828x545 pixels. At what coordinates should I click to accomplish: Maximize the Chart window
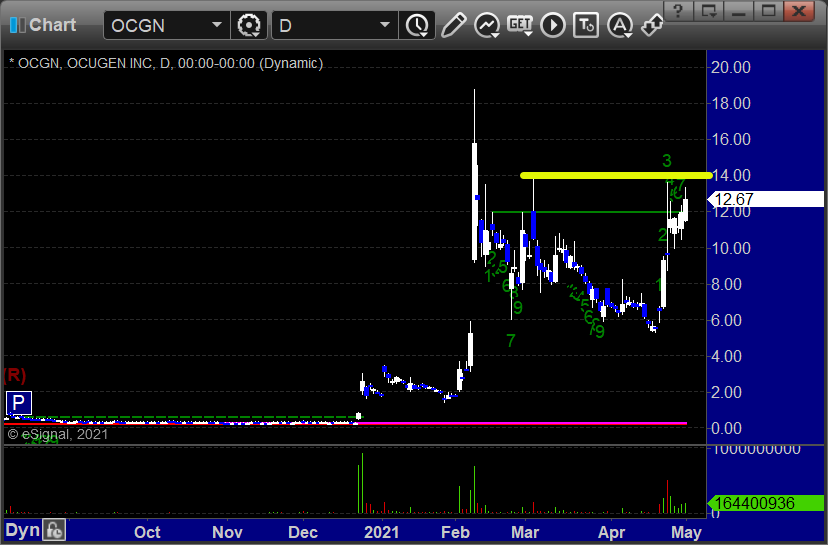tap(768, 11)
